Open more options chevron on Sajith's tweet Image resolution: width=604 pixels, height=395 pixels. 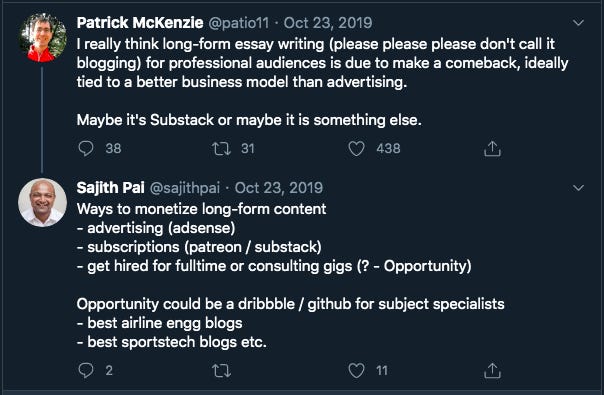pos(578,188)
